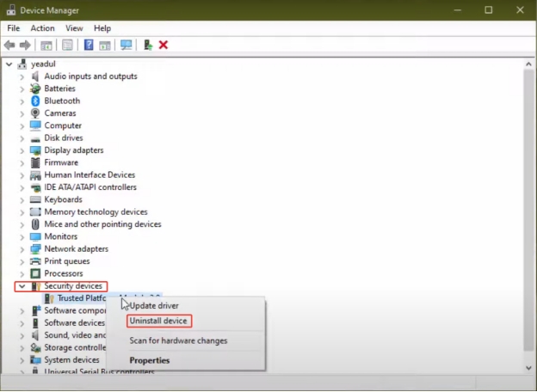The image size is (537, 392).
Task: Click the scrollbar down arrow
Action: [x=528, y=368]
